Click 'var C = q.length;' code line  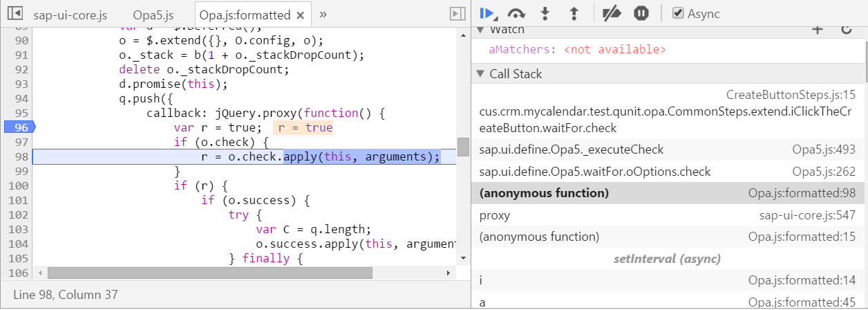pos(313,230)
